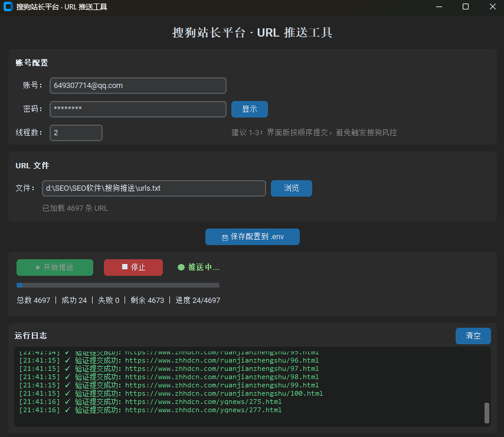Click the 显示 button to reveal password
This screenshot has height=437, width=504.
pyautogui.click(x=250, y=109)
